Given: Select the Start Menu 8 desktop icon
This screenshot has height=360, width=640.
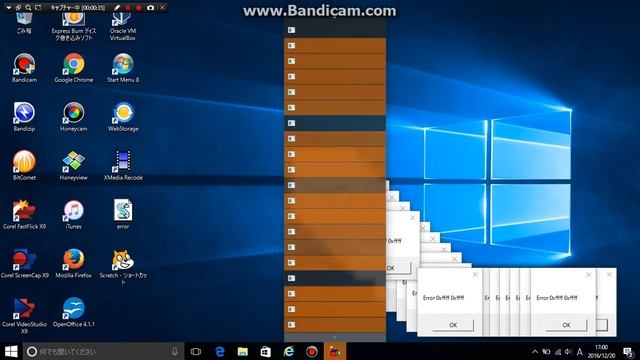Looking at the screenshot, I should point(123,68).
